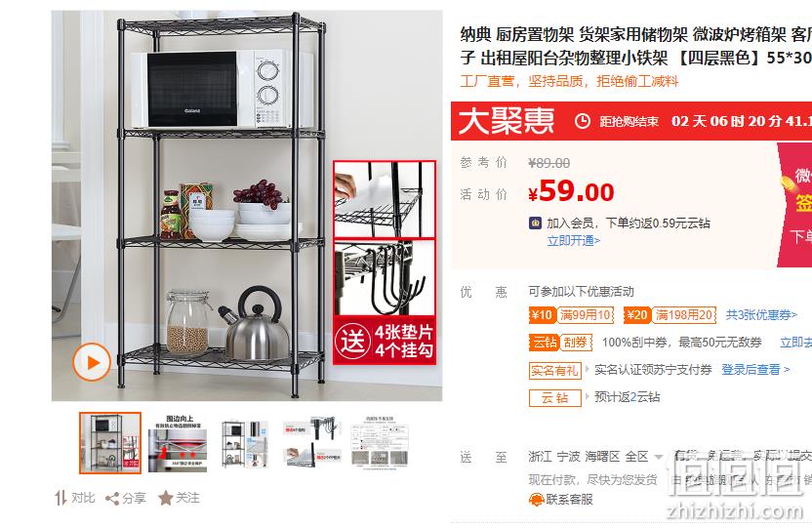Screen dimensions: 812x528
Task: Select the first shelf thumbnail
Action: click(x=110, y=443)
